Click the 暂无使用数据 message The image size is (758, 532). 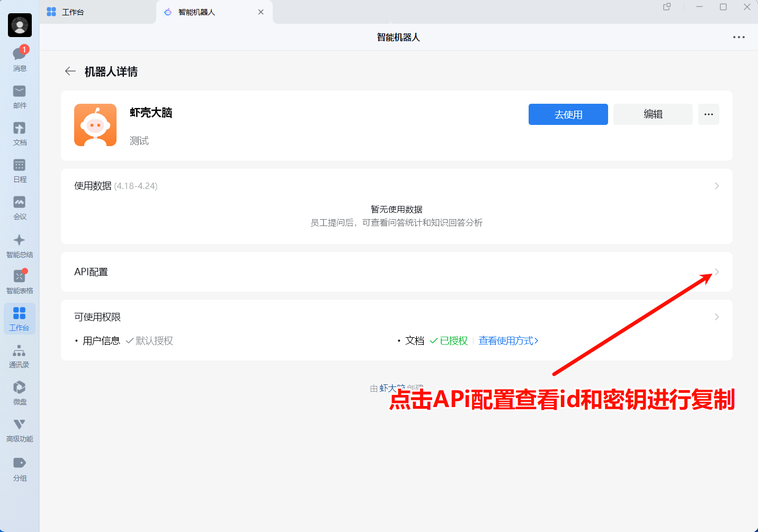(397, 210)
